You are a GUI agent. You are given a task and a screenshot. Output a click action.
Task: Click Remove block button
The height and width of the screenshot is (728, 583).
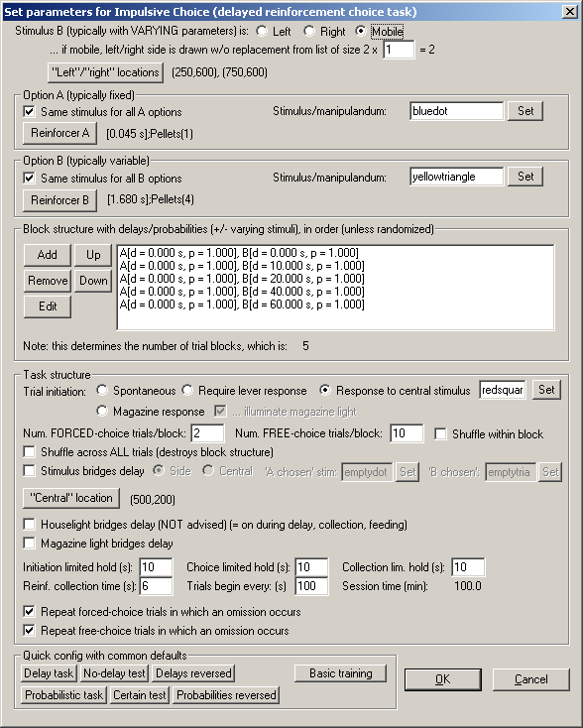coord(48,281)
